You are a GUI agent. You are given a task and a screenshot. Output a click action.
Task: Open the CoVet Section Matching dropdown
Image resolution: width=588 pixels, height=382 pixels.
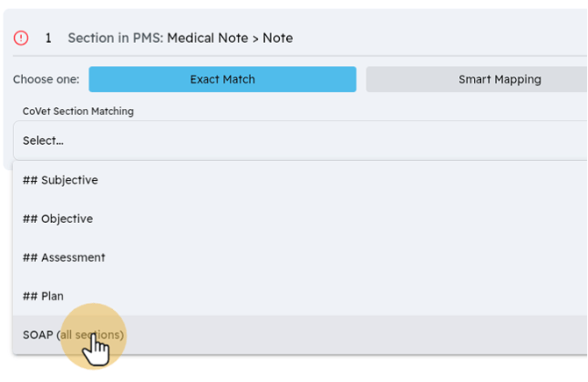(300, 141)
